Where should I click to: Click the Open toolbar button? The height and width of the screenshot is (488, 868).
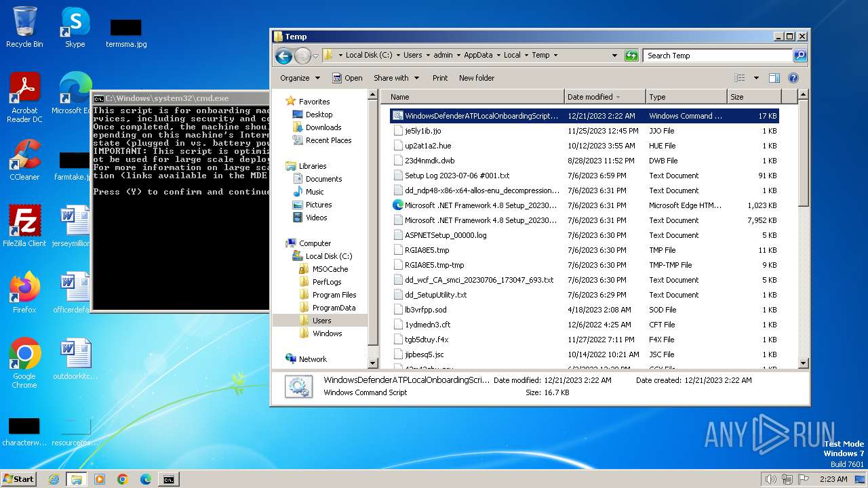pos(347,78)
